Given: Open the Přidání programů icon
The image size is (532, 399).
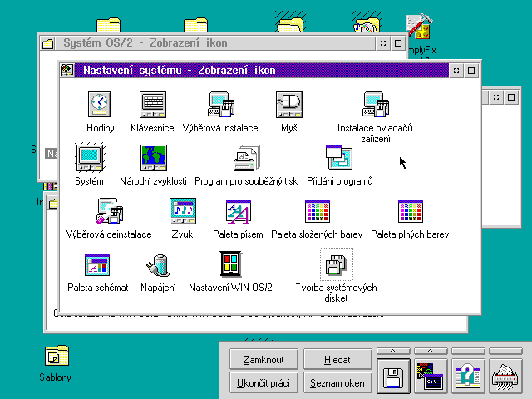Looking at the screenshot, I should tap(339, 157).
